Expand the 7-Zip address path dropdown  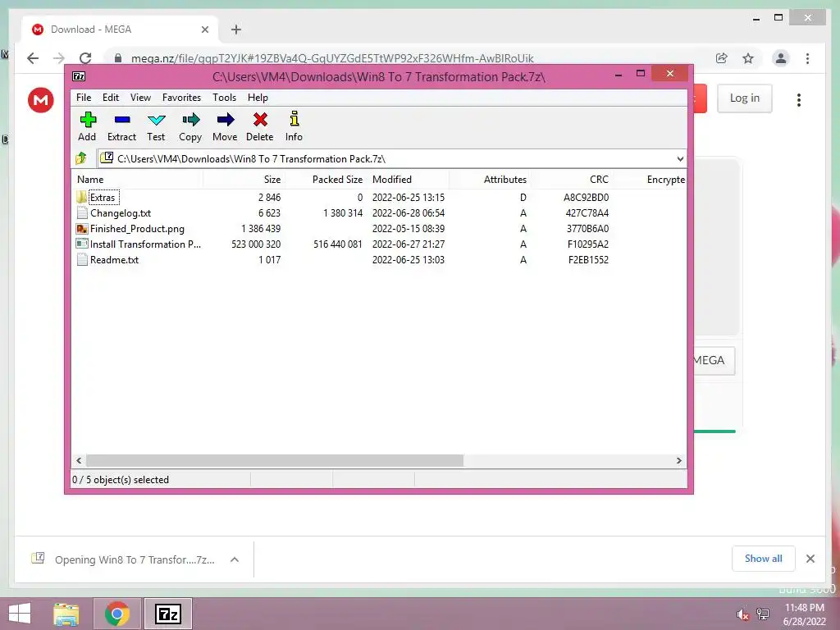(680, 158)
